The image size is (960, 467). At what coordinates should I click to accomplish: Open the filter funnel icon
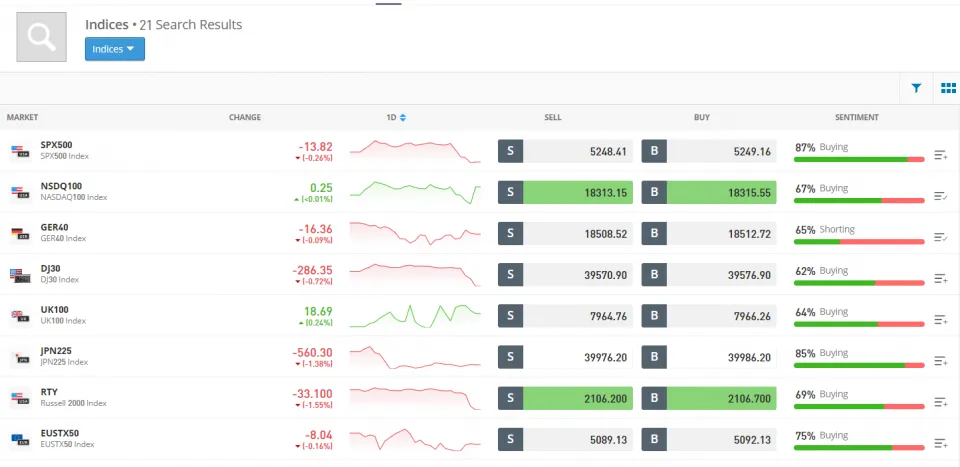point(916,88)
